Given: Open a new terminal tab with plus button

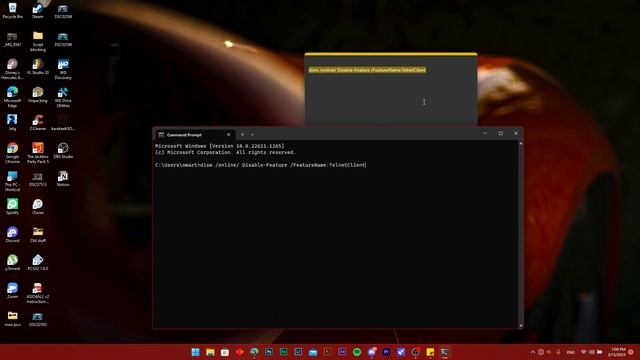Looking at the screenshot, I should (242, 134).
